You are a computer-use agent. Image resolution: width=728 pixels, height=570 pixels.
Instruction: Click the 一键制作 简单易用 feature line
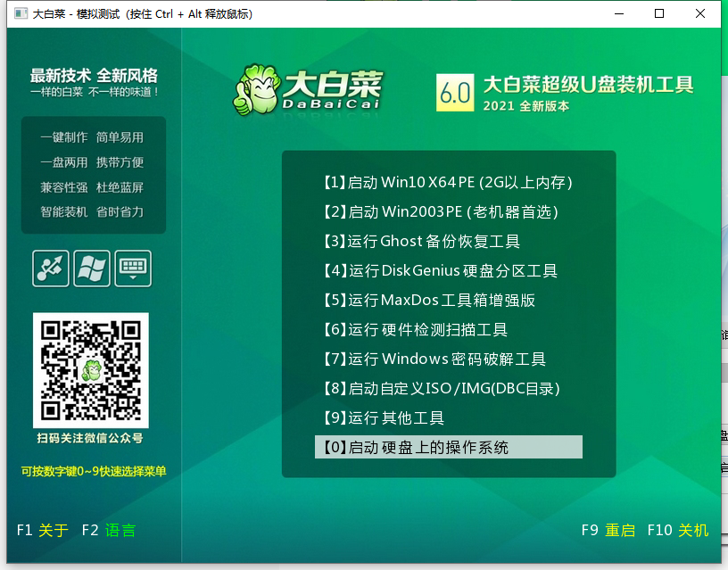tap(92, 137)
